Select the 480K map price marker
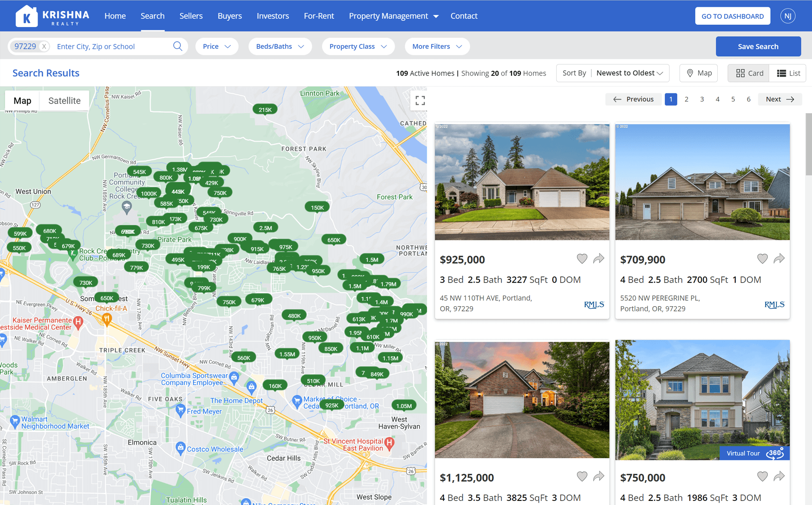This screenshot has height=505, width=812. click(x=294, y=316)
